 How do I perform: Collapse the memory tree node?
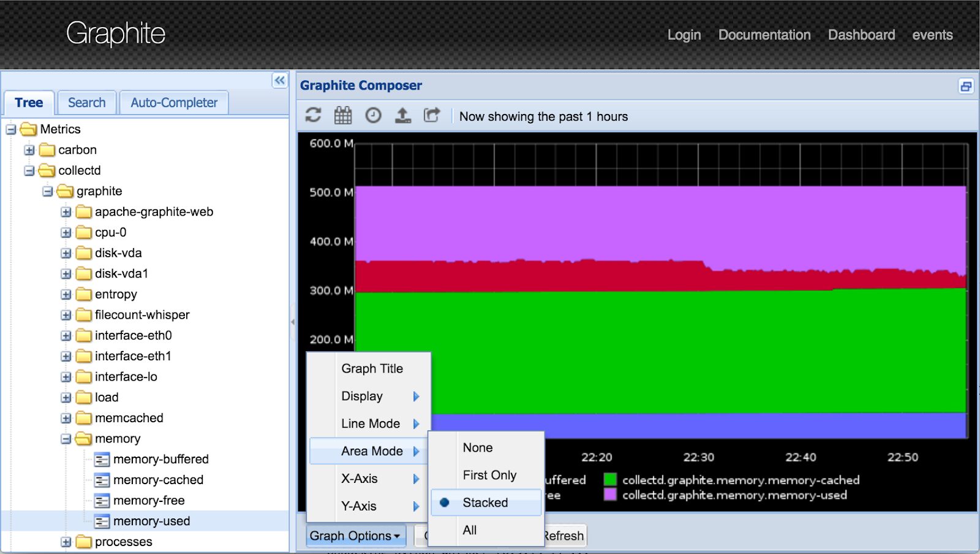[66, 439]
